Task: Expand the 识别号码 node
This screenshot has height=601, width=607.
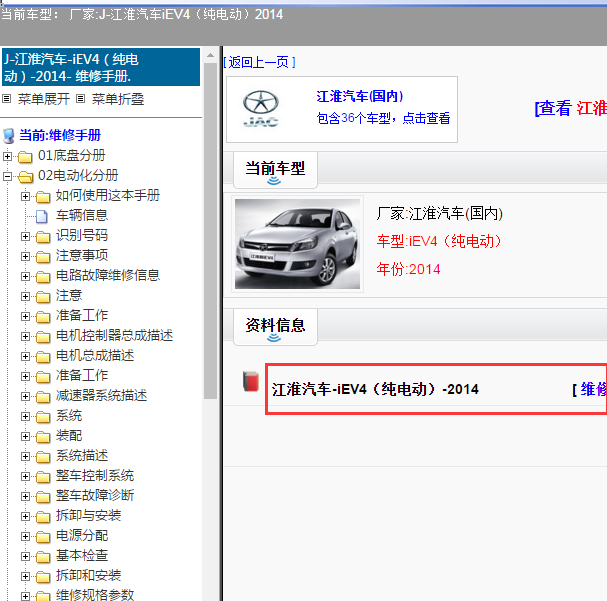Action: (x=25, y=236)
